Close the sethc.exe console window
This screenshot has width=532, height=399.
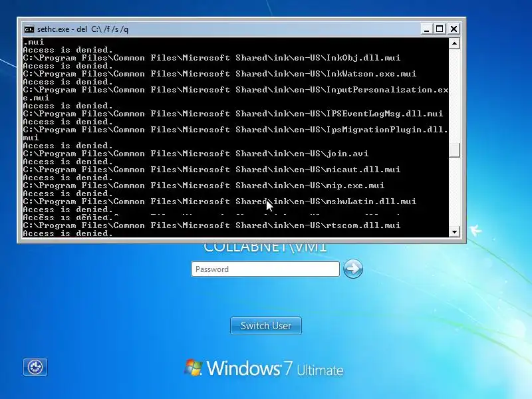click(x=454, y=29)
